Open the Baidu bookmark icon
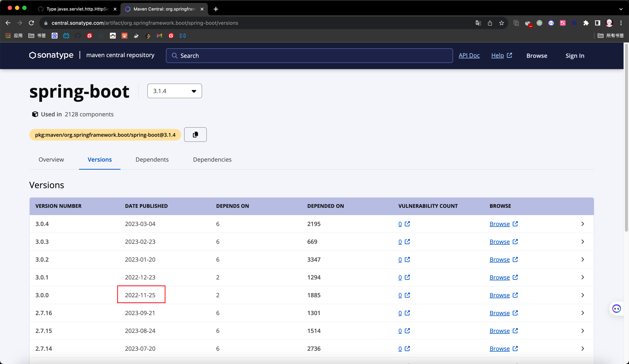 click(54, 36)
